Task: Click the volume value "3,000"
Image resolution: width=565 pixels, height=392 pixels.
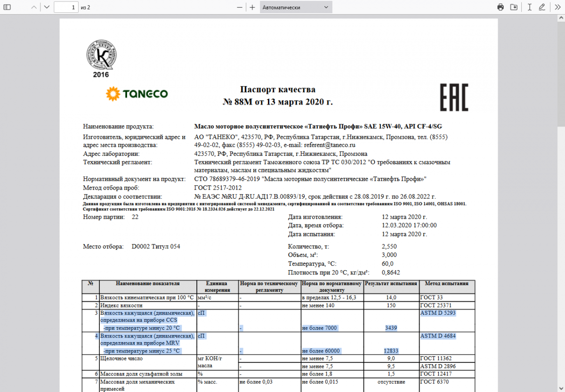Action: coord(389,255)
